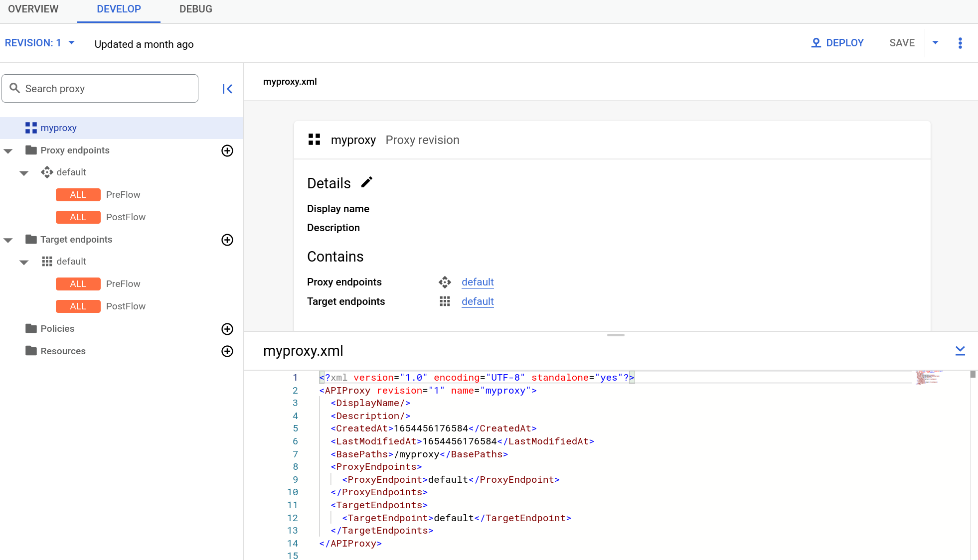Image resolution: width=978 pixels, height=560 pixels.
Task: Click the default Proxy endpoint link
Action: pyautogui.click(x=477, y=281)
